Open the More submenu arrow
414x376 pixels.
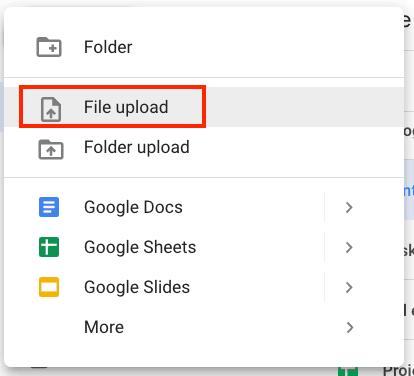tap(349, 327)
